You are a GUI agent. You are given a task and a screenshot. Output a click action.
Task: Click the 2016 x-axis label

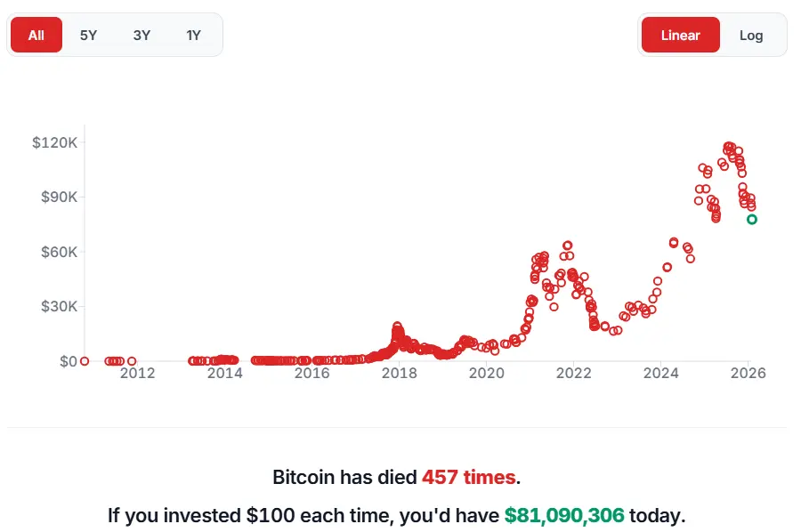click(312, 374)
